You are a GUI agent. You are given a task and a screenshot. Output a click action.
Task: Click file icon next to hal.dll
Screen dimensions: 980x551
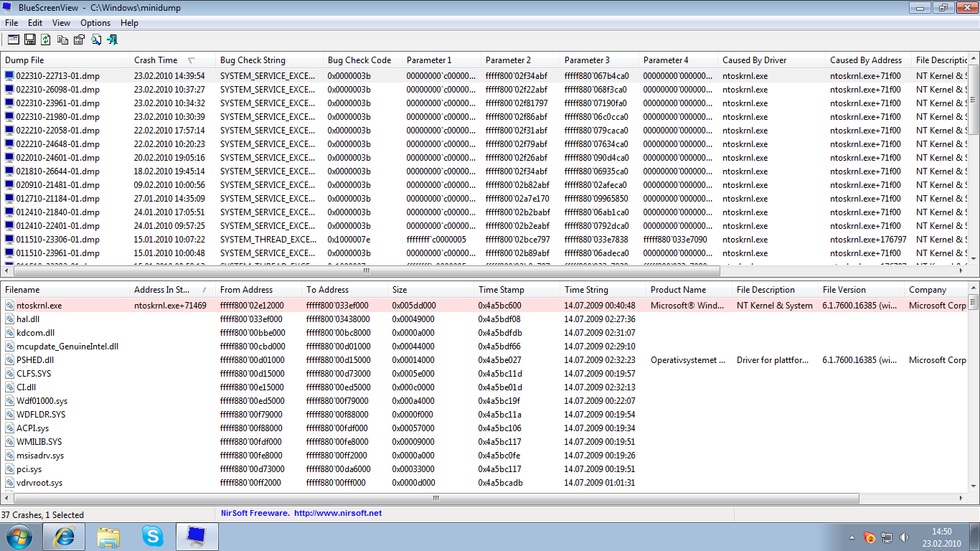coord(9,319)
